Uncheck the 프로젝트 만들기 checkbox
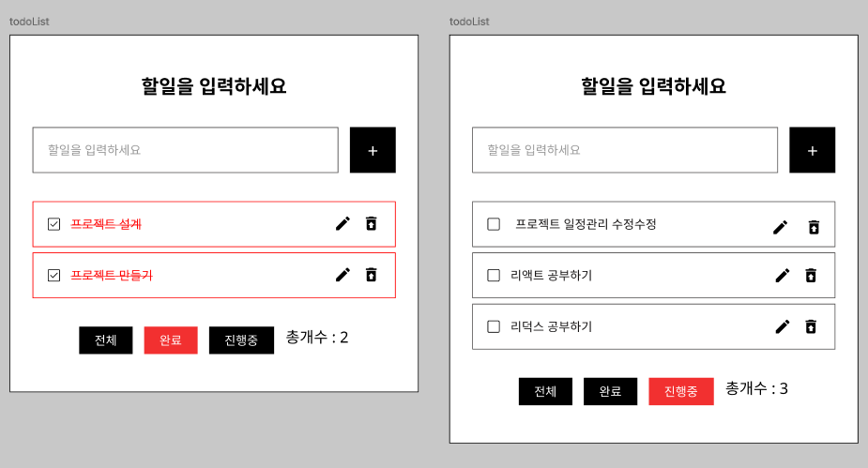This screenshot has height=468, width=868. (x=53, y=275)
